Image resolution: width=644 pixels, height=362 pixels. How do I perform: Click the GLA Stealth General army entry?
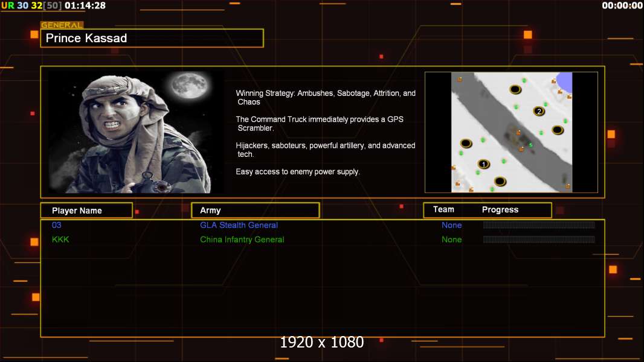239,225
